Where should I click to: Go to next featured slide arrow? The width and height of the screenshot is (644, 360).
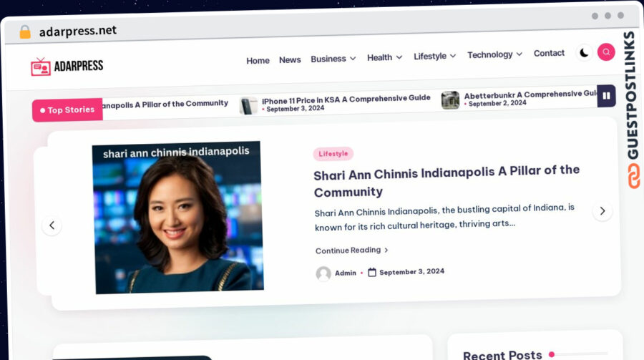click(x=602, y=211)
